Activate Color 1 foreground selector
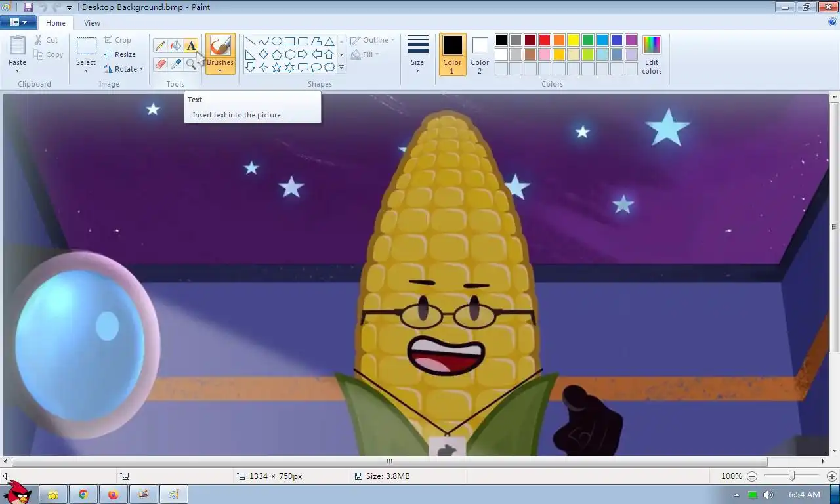The image size is (840, 504). [452, 54]
